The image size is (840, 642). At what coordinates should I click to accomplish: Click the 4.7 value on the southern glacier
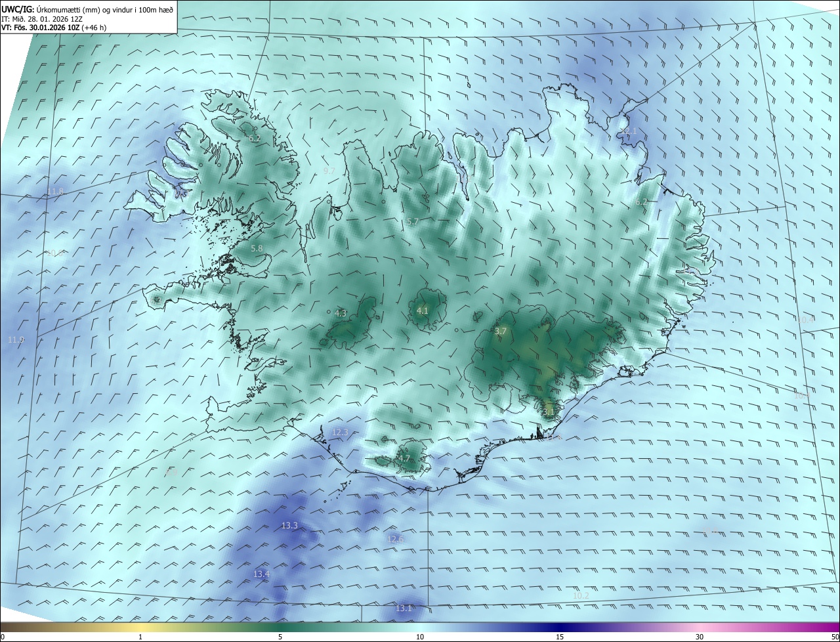[x=404, y=458]
